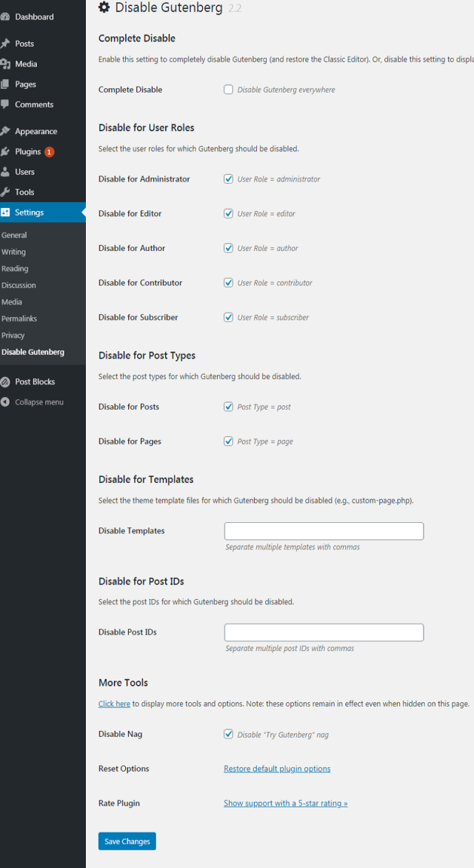
Task: Click the Users person icon
Action: (x=5, y=172)
